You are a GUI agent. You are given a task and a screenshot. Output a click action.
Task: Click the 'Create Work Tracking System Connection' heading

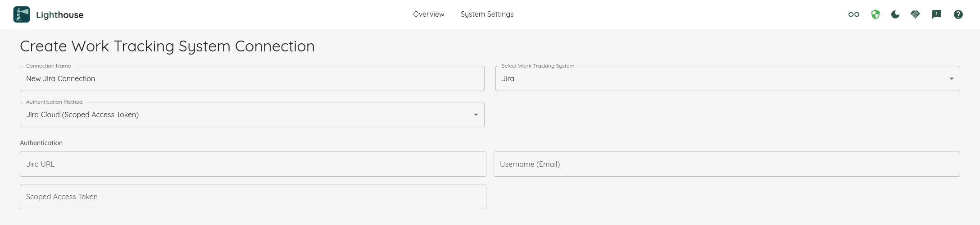point(167,46)
